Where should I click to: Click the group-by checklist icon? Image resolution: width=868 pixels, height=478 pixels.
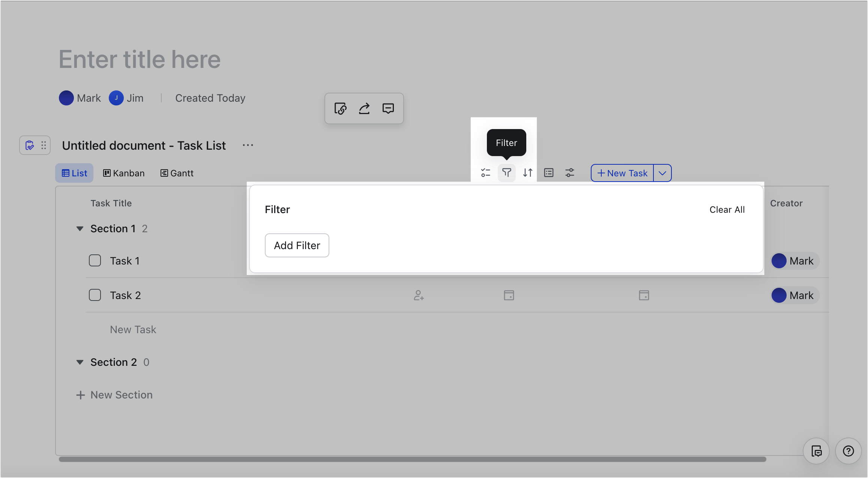point(486,173)
